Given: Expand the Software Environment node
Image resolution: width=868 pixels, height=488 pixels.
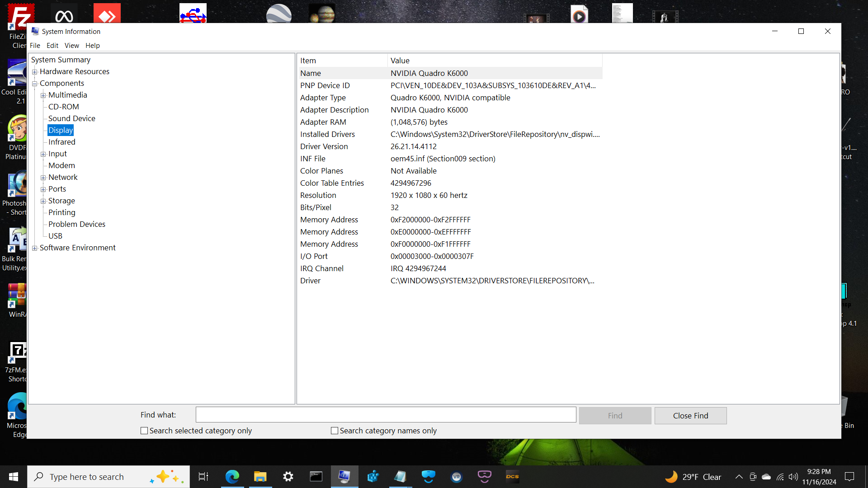Looking at the screenshot, I should click(x=34, y=248).
